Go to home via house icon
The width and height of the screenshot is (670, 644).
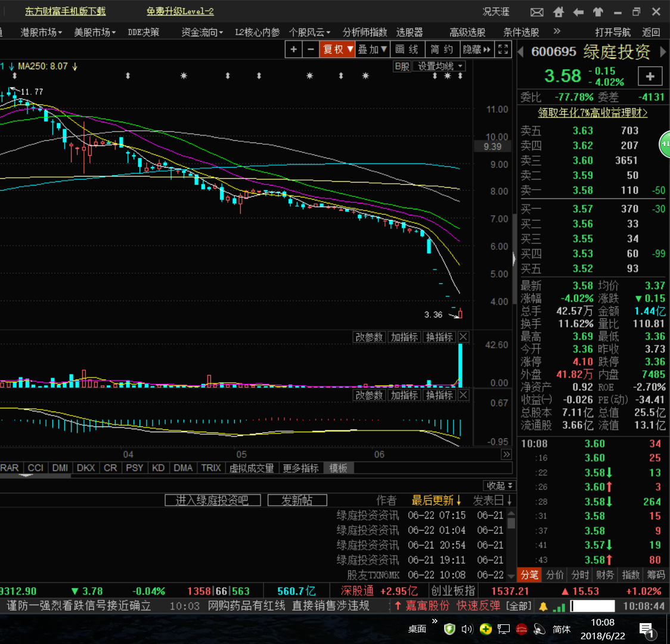559,12
